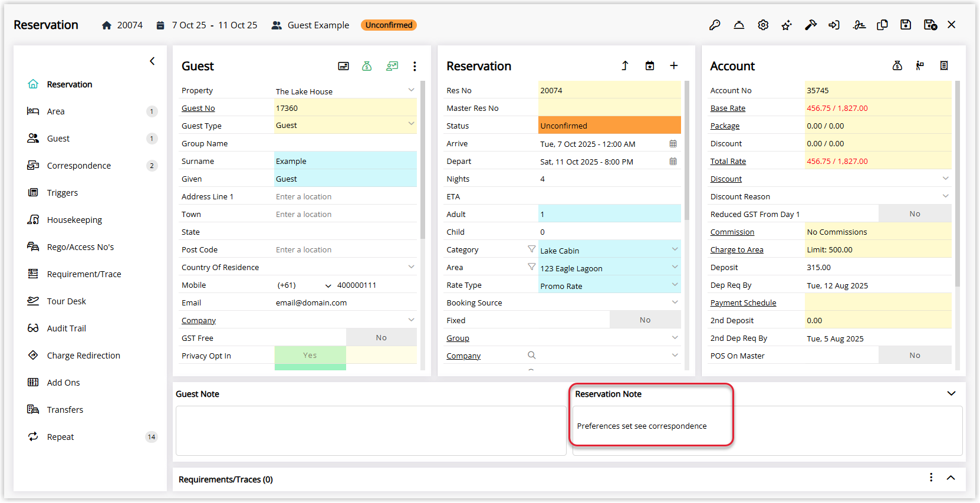Click the Address Line 1 input field

click(346, 196)
